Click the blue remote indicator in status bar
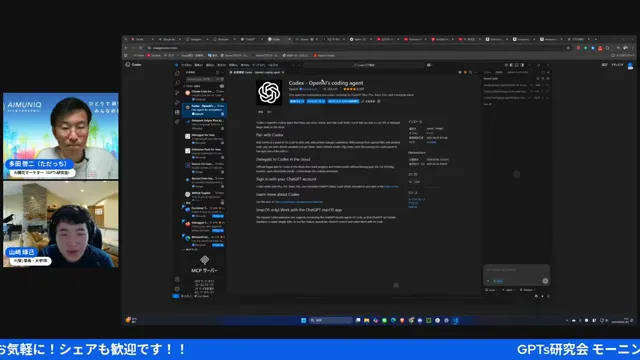Image resolution: width=640 pixels, height=360 pixels. 176,296
